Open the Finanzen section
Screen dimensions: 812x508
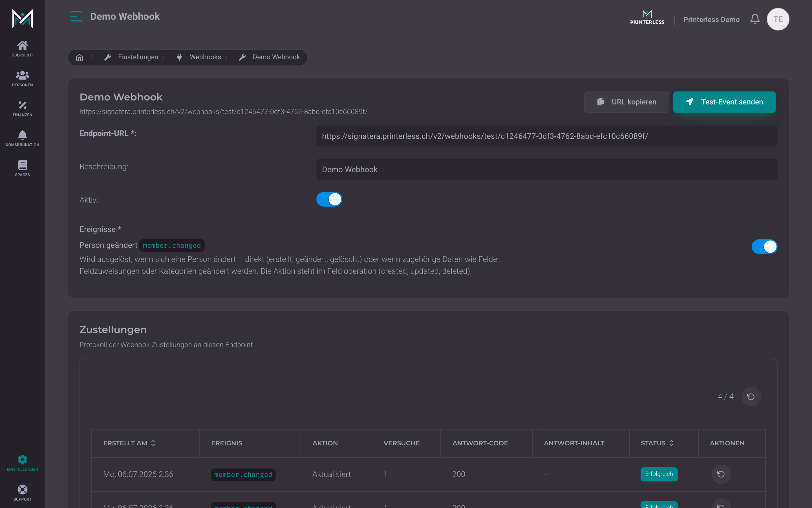(23, 109)
